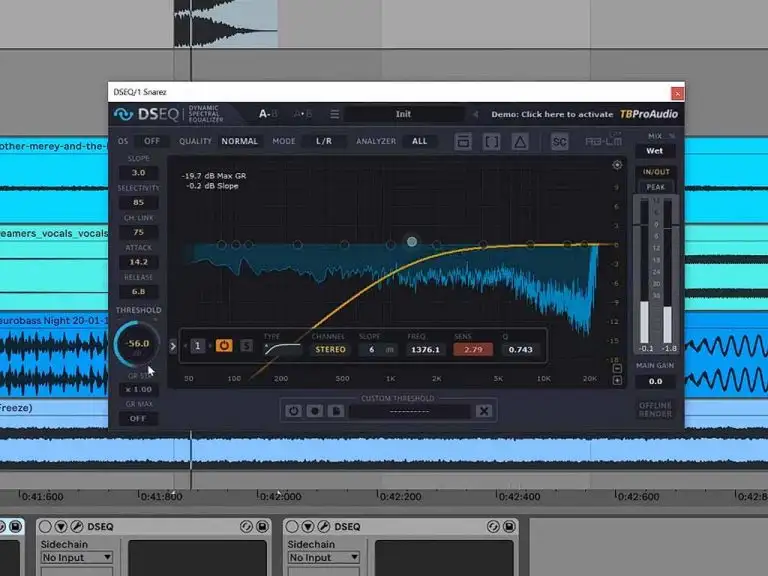
Task: Select the highlighted filter node on the curve
Action: [412, 241]
